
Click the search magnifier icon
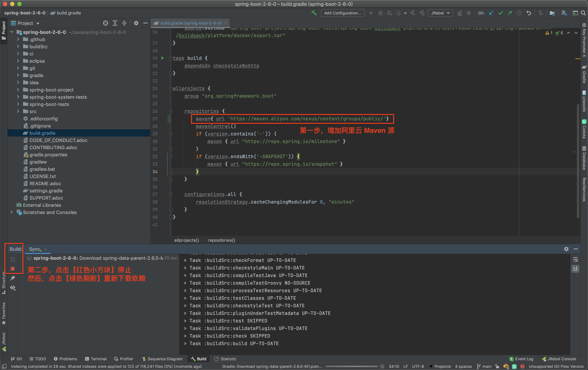583,13
